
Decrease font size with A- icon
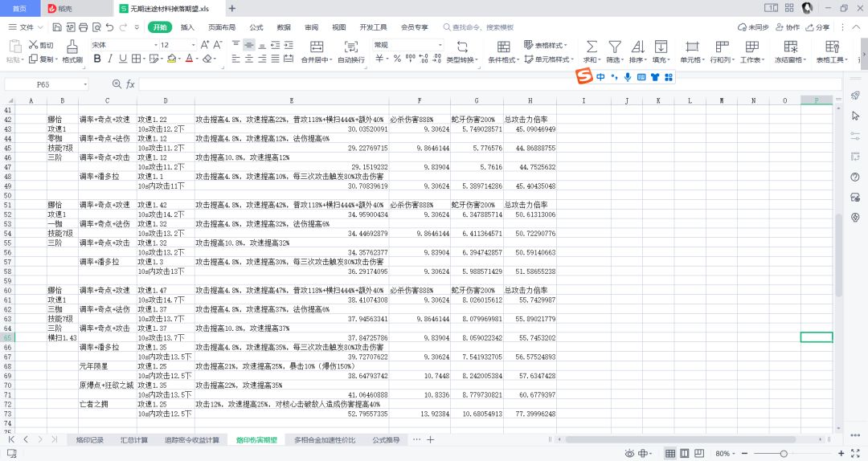click(x=218, y=45)
